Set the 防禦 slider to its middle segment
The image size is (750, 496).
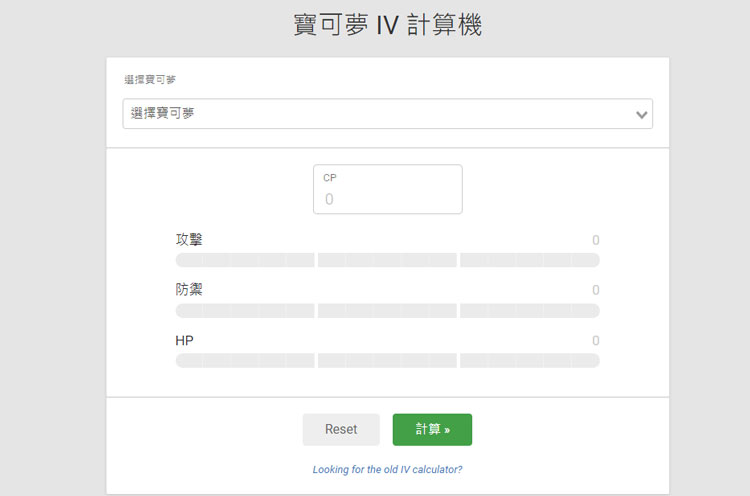[387, 310]
